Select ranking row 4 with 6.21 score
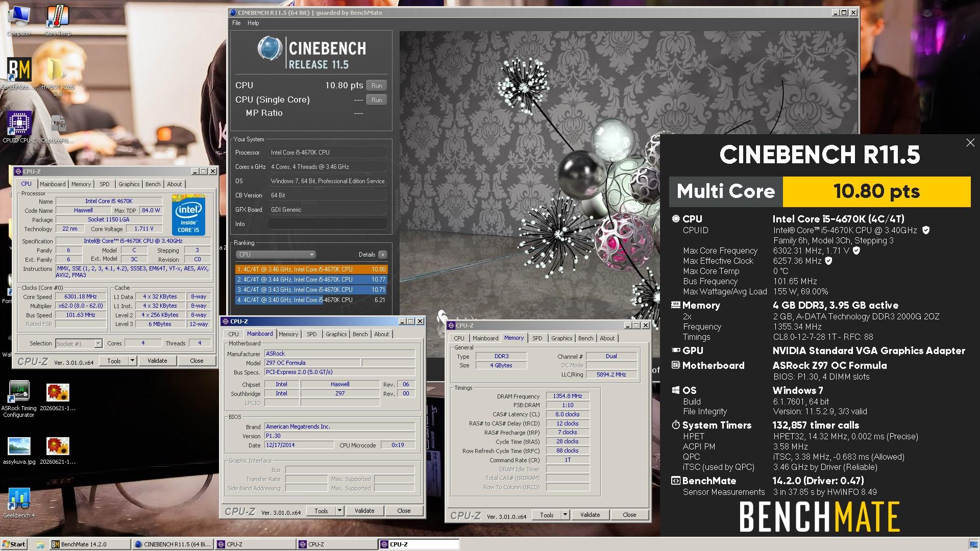This screenshot has width=980, height=551. [311, 300]
